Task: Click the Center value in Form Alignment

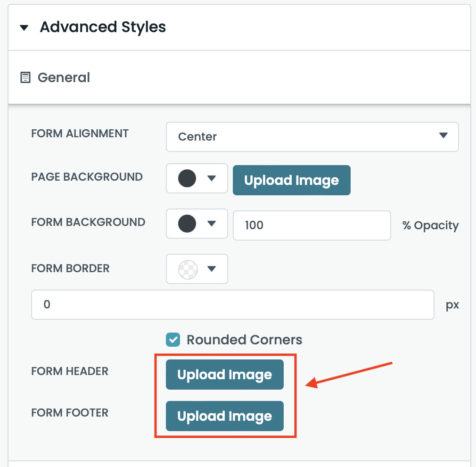Action: point(198,137)
